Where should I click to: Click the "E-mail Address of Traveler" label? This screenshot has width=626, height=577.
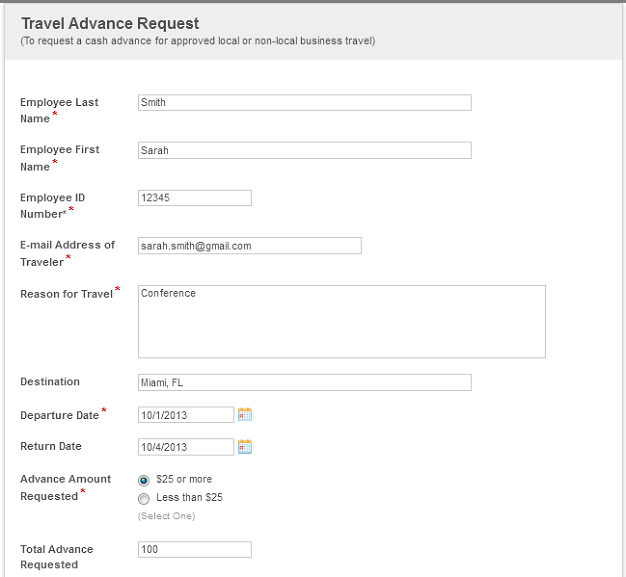(x=67, y=253)
